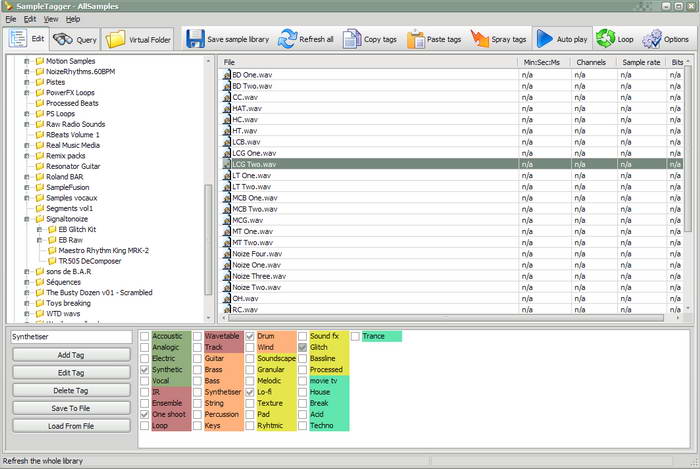This screenshot has width=700, height=469.
Task: Click the Paste tags clipboard icon
Action: coord(416,39)
